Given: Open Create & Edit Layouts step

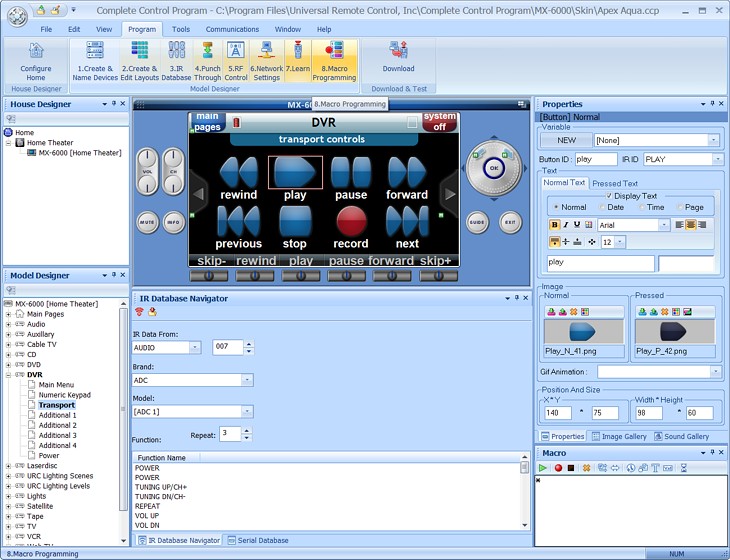Looking at the screenshot, I should pos(140,61).
